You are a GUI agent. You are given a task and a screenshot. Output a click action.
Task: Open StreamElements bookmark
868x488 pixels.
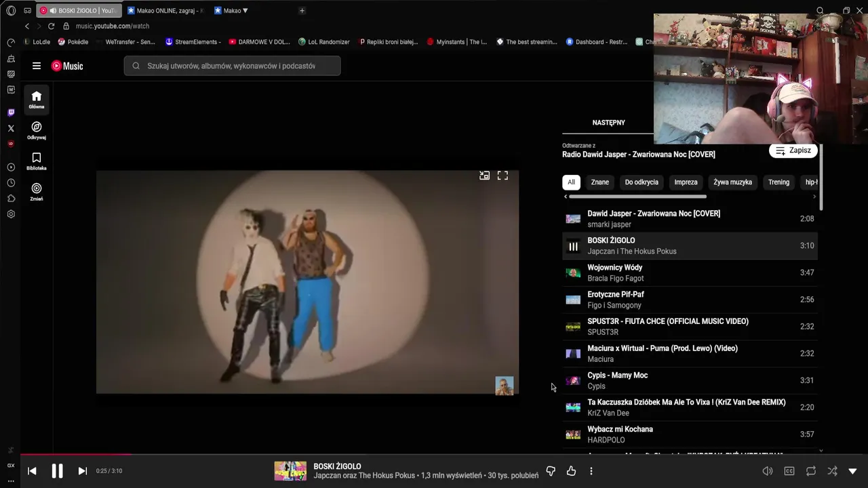[x=193, y=42]
